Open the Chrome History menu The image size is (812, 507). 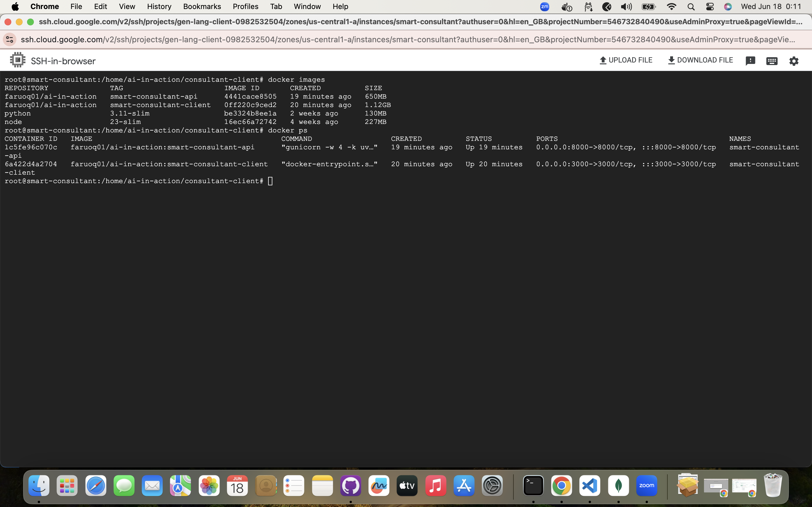[x=159, y=6]
